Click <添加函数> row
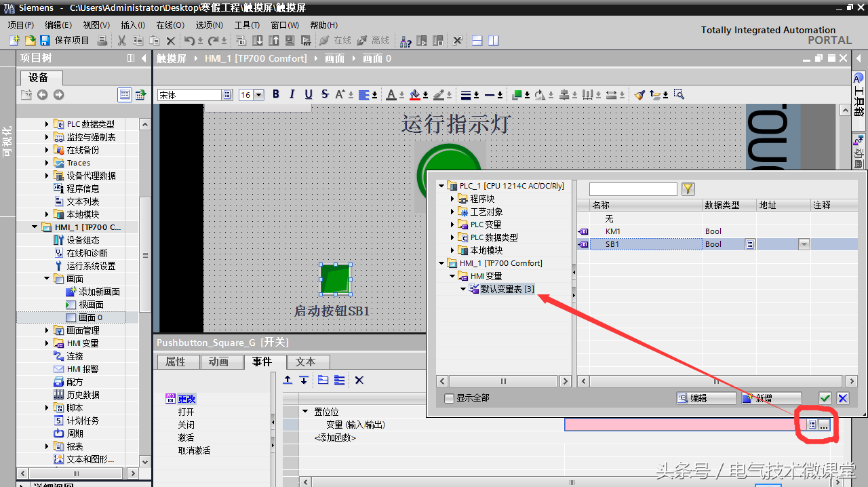 [335, 437]
